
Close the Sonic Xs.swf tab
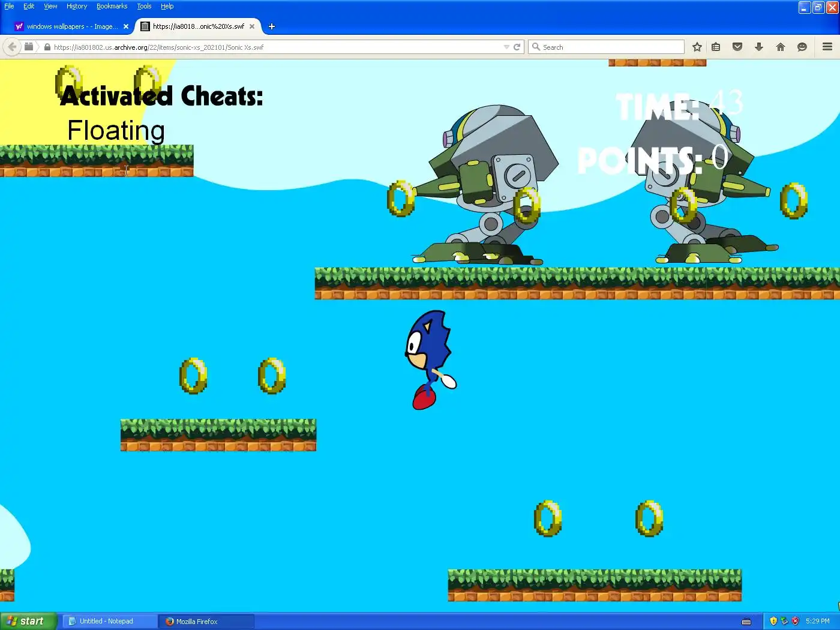pyautogui.click(x=252, y=26)
